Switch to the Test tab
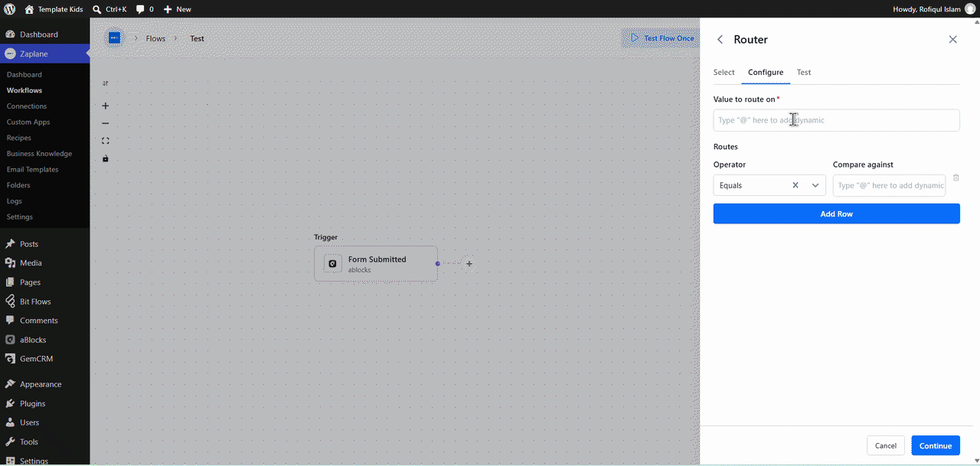 point(804,72)
